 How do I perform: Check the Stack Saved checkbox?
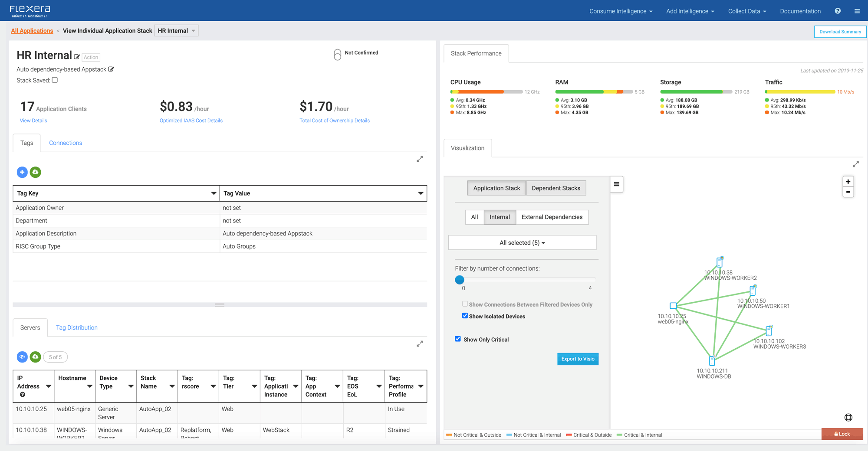click(55, 80)
